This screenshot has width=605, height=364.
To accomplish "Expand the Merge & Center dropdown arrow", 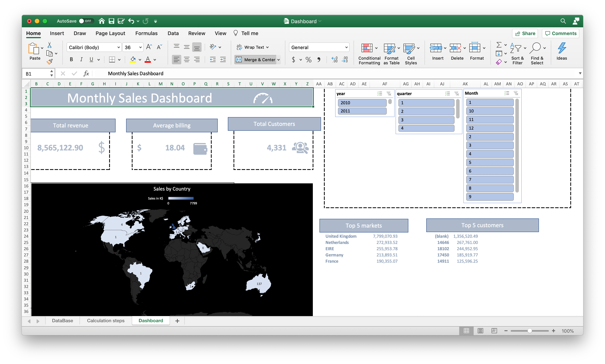I will 279,60.
